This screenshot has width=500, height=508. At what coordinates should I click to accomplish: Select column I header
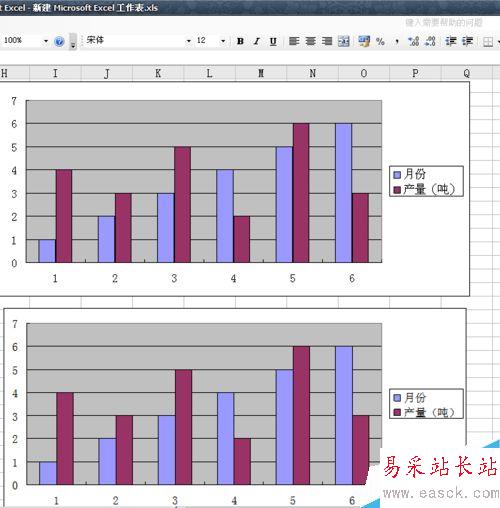tap(55, 73)
